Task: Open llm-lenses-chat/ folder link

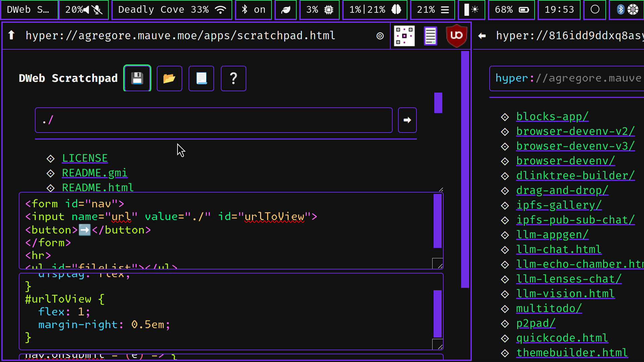Action: click(568, 279)
